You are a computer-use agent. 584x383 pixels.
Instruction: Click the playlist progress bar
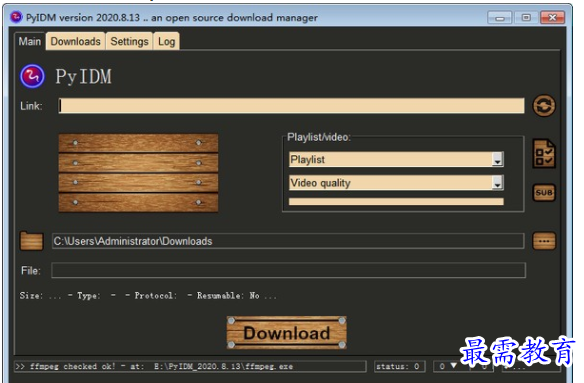(x=396, y=202)
